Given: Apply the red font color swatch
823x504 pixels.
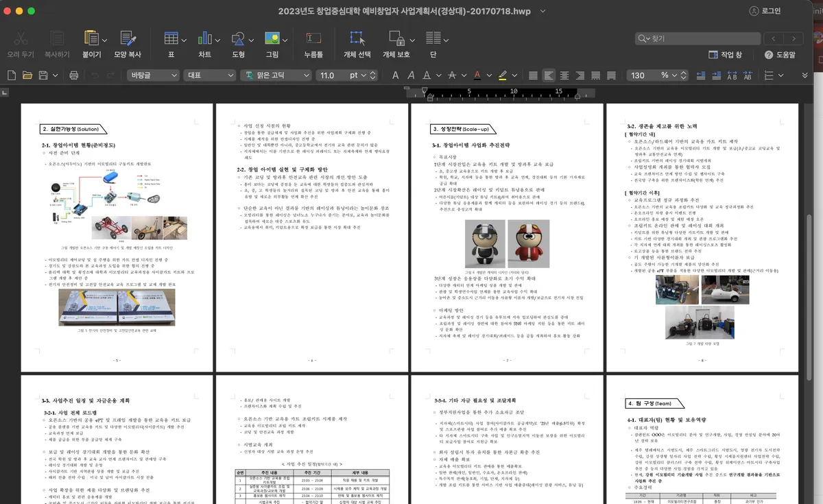Looking at the screenshot, I should tap(477, 75).
